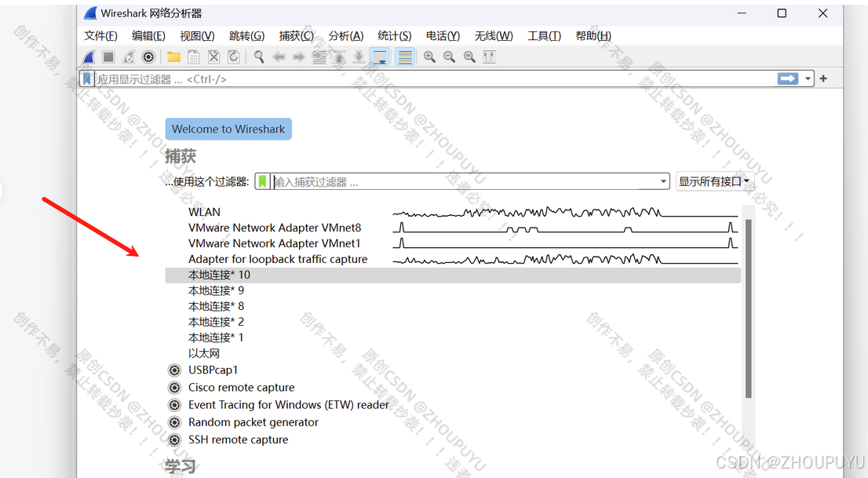This screenshot has height=478, width=868.
Task: Jump to the first packet
Action: point(339,57)
